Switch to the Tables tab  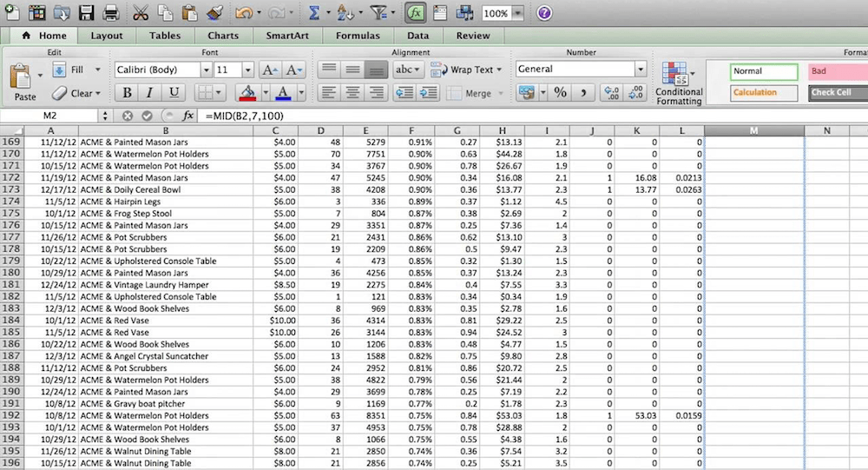pos(165,36)
